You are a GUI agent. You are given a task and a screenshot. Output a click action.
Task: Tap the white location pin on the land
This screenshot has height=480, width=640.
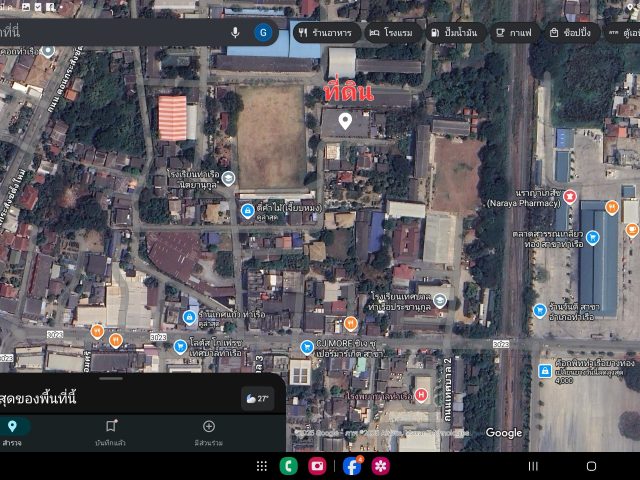pos(345,121)
